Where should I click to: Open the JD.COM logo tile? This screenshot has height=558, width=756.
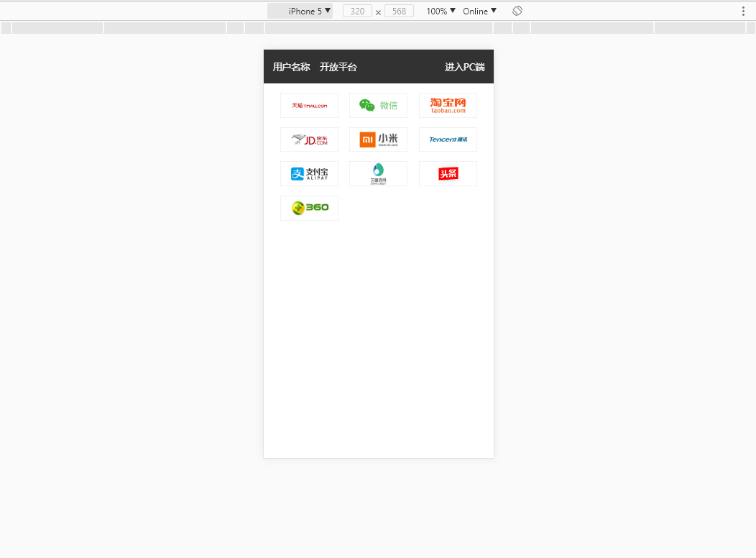309,140
